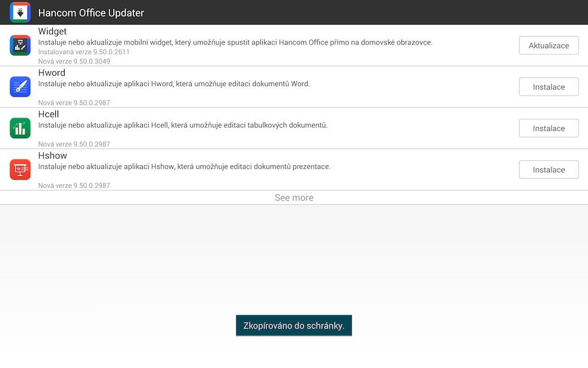
Task: Select the Hcell row title
Action: [x=49, y=114]
